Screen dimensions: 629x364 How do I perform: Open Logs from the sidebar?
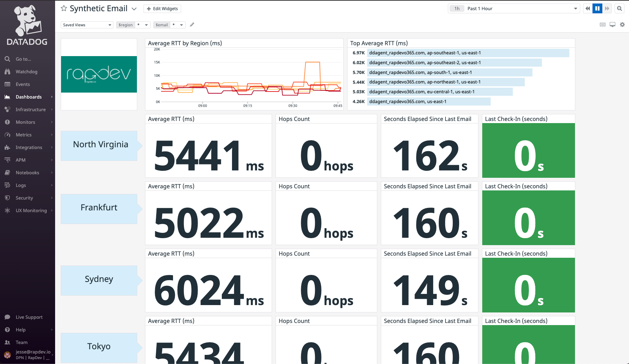click(20, 185)
